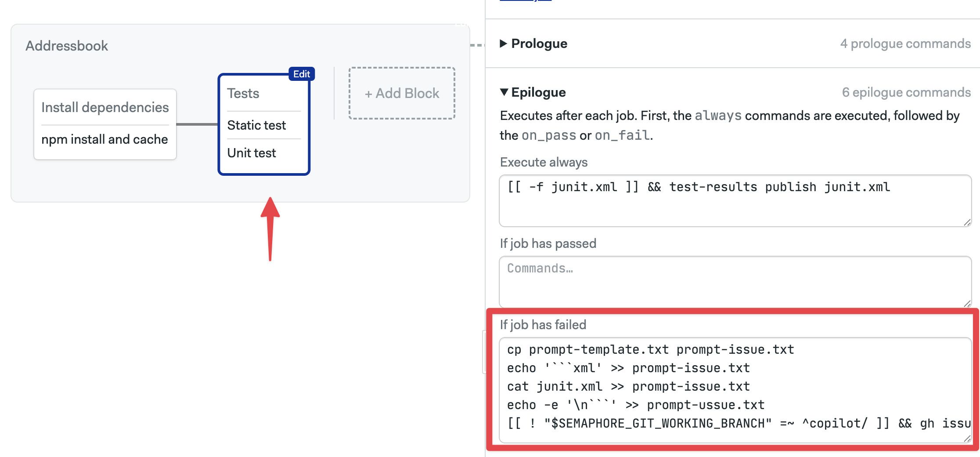This screenshot has width=980, height=457.
Task: Click Edit on the Tests block
Action: pos(301,74)
